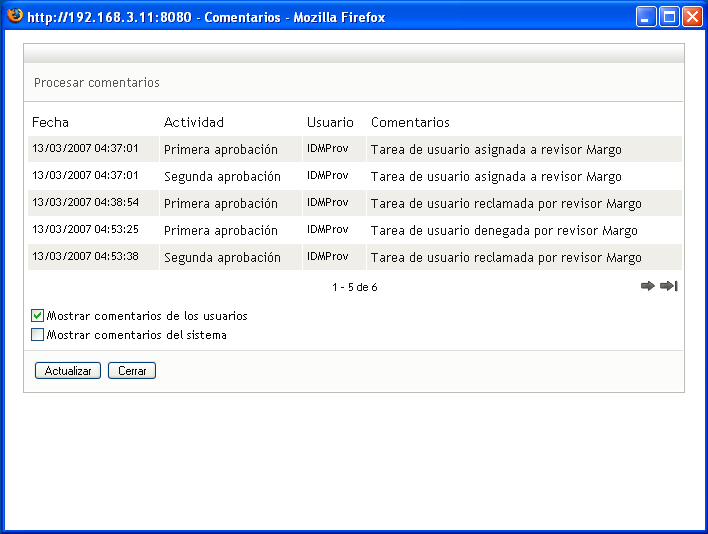The height and width of the screenshot is (534, 708).
Task: Click comment 'Tarea de usuario denegada por revisor Margo'
Action: 504,231
